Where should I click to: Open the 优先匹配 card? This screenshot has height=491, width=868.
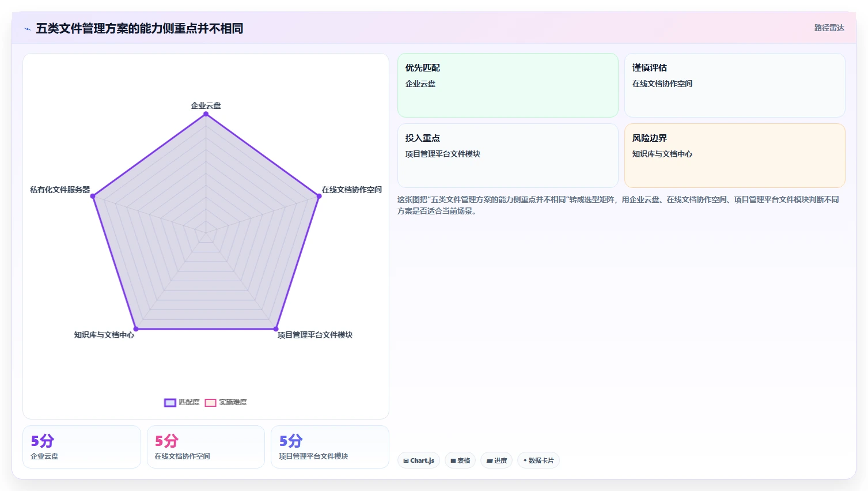pyautogui.click(x=507, y=85)
